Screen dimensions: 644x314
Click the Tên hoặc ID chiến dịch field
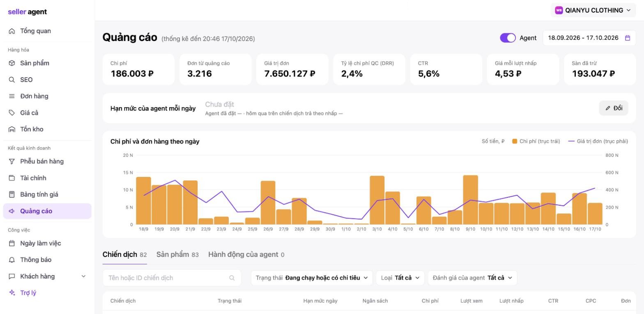(x=172, y=278)
